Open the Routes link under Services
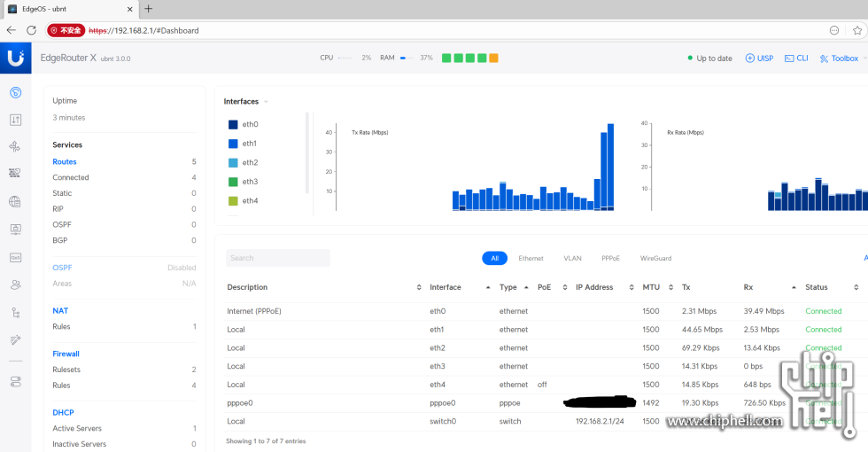868x452 pixels. [x=64, y=161]
